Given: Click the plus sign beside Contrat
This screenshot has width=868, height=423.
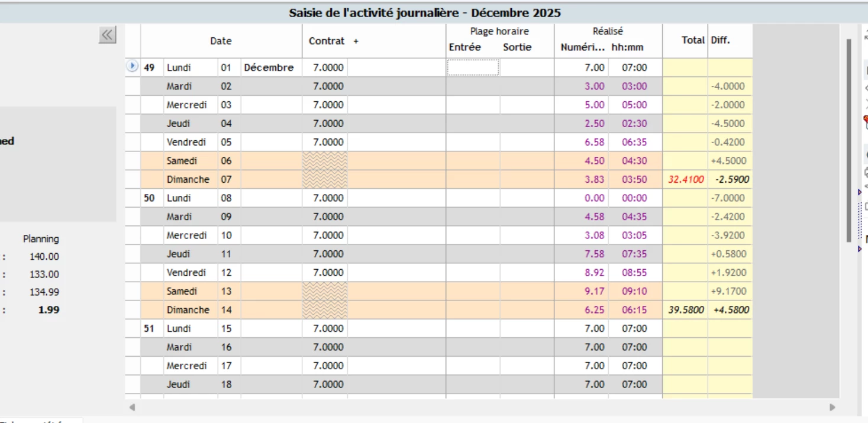Looking at the screenshot, I should click(356, 41).
